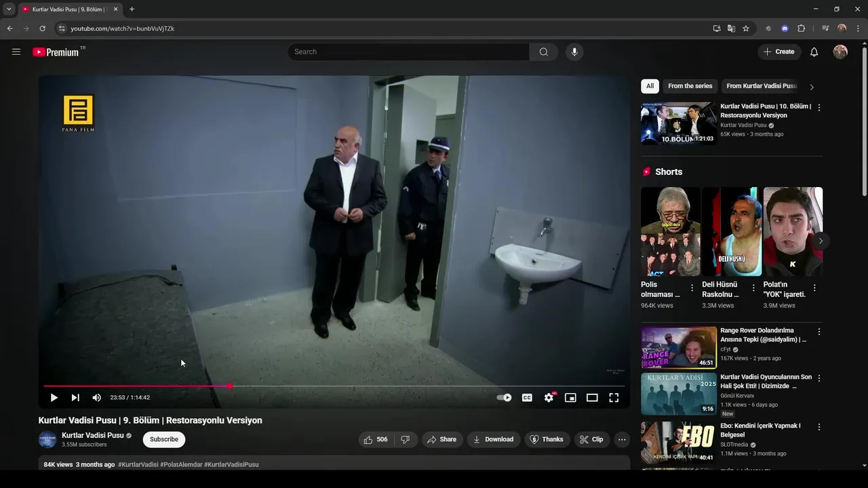Open the YouTube account avatar menu

840,52
